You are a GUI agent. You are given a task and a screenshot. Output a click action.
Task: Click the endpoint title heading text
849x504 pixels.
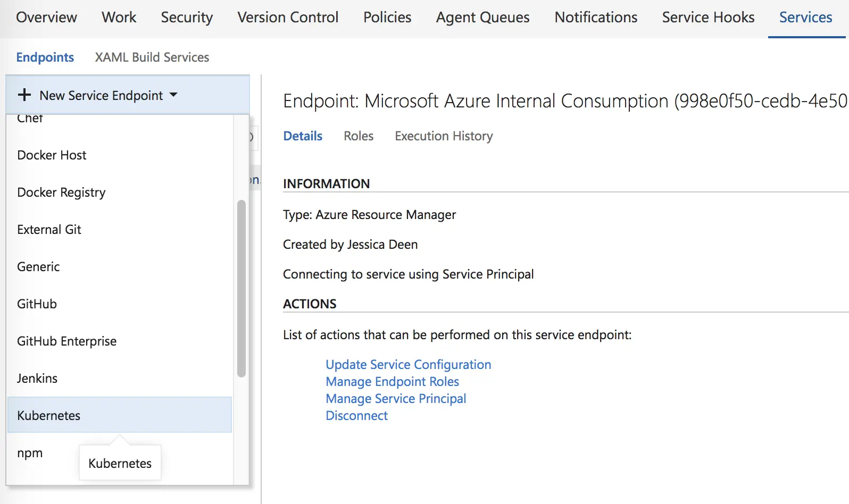click(565, 101)
